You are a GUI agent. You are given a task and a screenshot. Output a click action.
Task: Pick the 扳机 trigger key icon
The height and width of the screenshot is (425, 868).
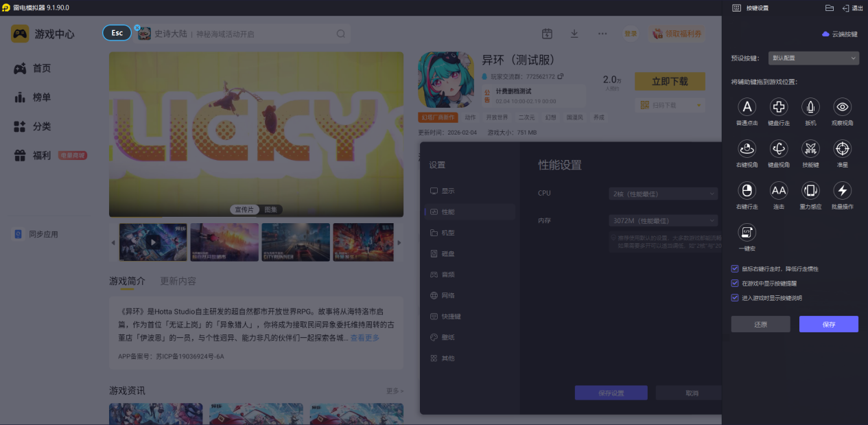coord(811,106)
